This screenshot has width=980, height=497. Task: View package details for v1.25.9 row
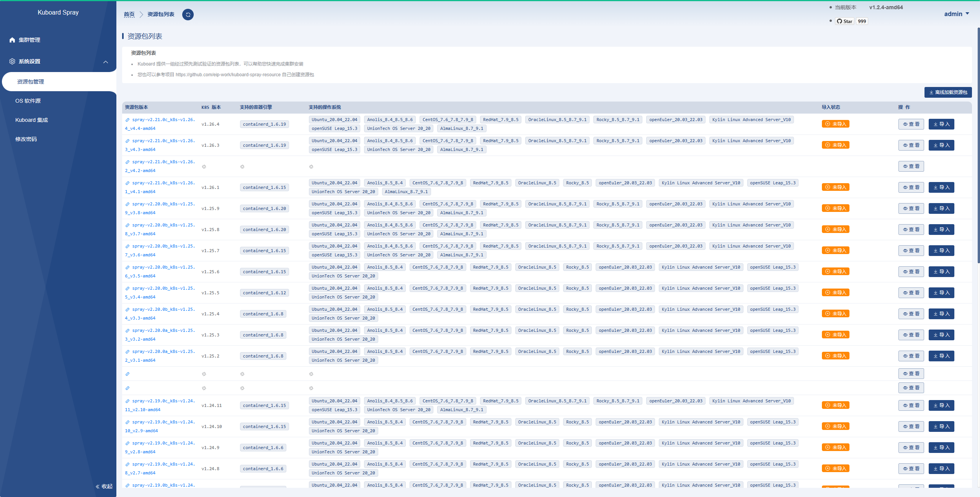pos(911,208)
